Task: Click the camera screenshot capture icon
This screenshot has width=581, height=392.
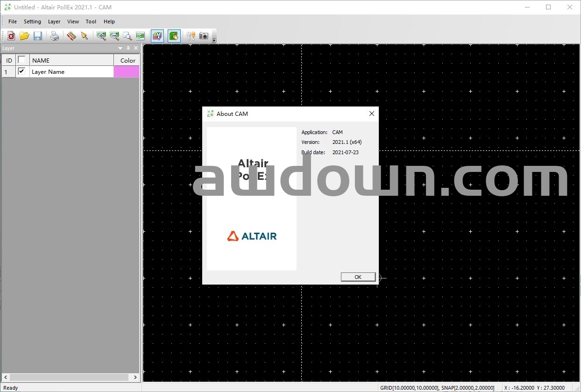Action: click(204, 36)
